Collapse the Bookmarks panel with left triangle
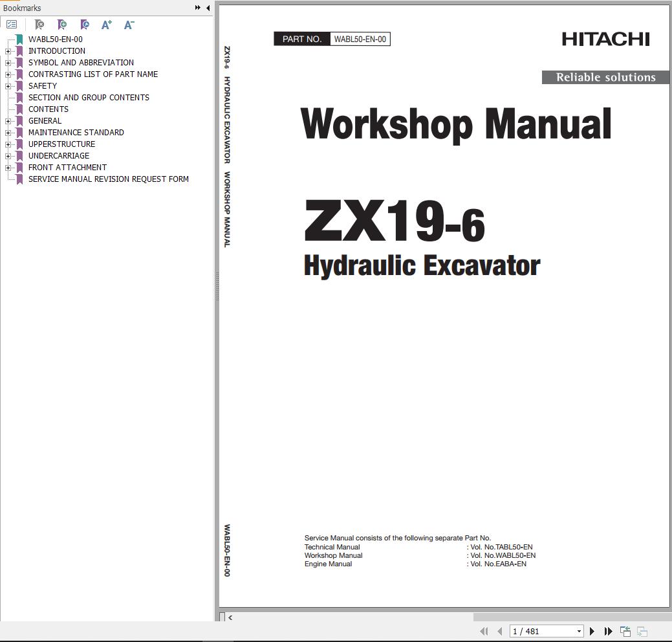672x642 pixels. 208,8
